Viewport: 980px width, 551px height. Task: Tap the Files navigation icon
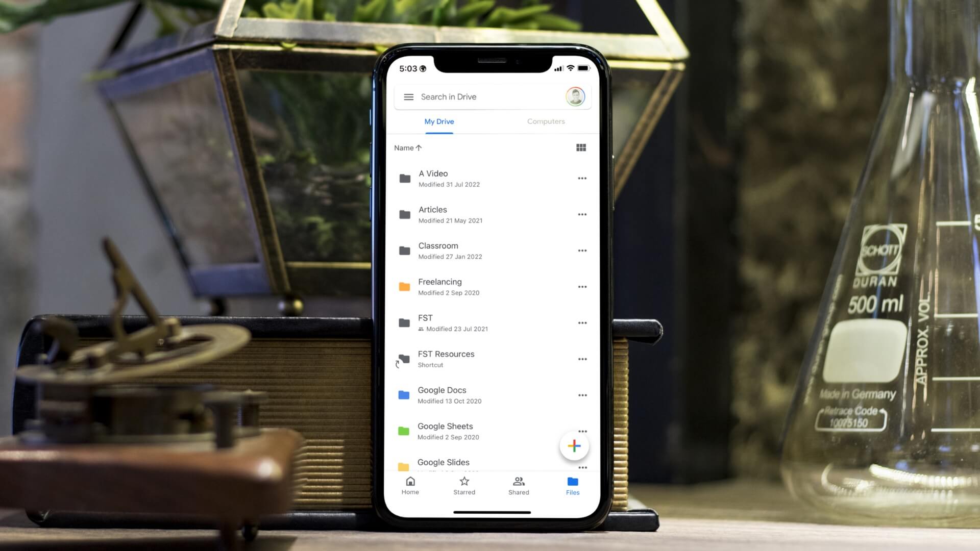click(572, 484)
